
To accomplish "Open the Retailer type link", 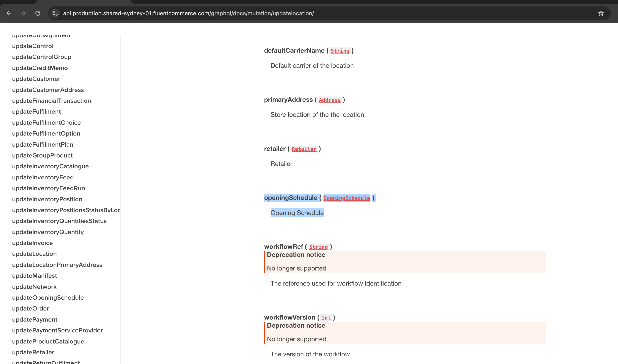I will (304, 149).
